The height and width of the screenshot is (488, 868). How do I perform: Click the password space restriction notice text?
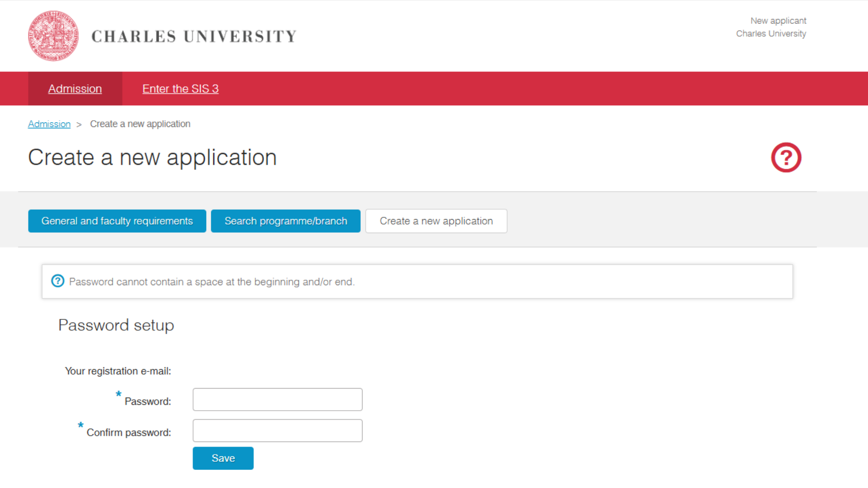(x=212, y=282)
